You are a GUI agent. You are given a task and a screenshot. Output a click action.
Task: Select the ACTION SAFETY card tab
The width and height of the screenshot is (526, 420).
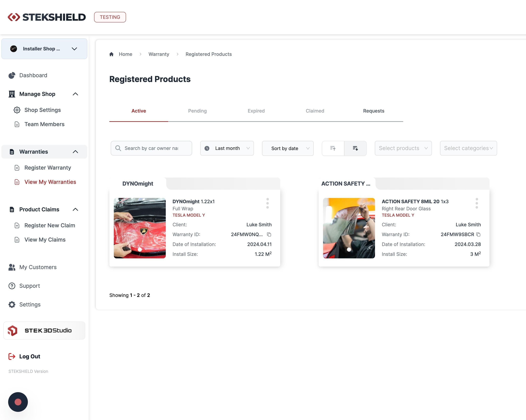click(346, 184)
